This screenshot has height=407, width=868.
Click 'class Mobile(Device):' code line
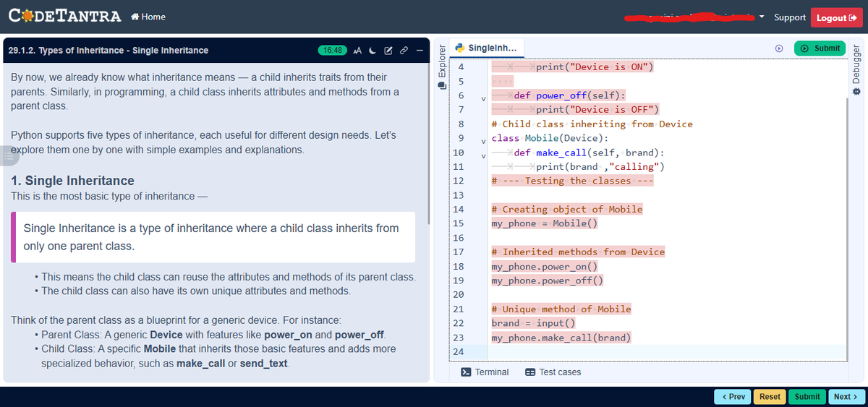550,138
